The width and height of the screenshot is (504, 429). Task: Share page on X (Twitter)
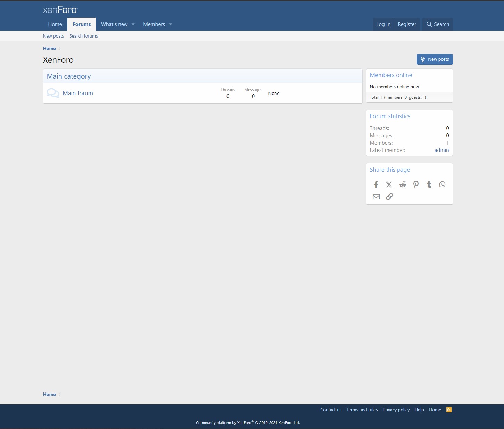pos(389,185)
